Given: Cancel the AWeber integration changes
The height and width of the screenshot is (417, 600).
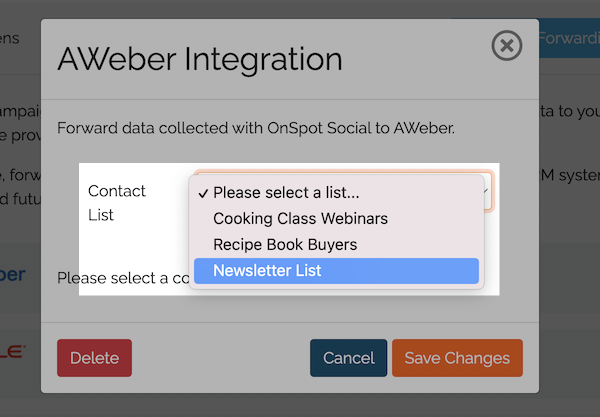Looking at the screenshot, I should click(348, 358).
